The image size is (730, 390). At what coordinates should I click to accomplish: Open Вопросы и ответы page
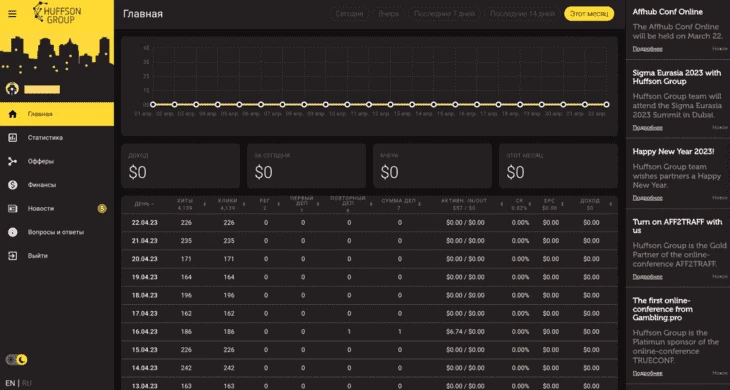pyautogui.click(x=57, y=232)
